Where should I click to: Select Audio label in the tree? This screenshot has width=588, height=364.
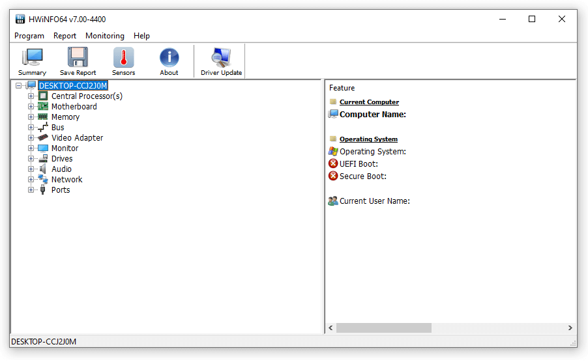(x=61, y=169)
